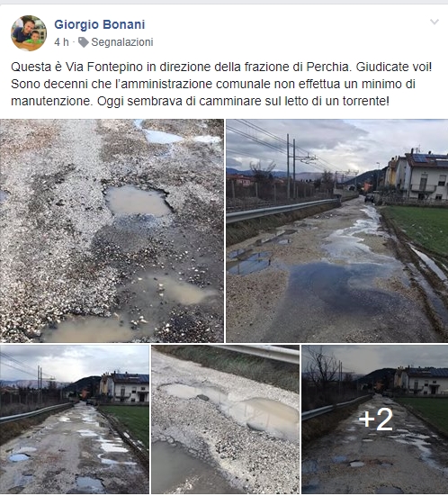This screenshot has height=496, width=448.
Task: Open the large pothole close-up photo
Action: point(112,230)
